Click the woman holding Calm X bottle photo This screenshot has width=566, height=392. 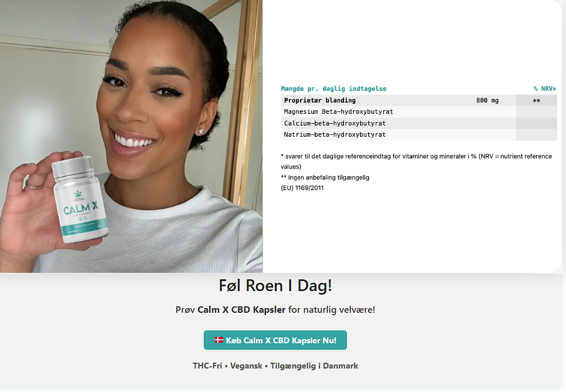coord(132,136)
